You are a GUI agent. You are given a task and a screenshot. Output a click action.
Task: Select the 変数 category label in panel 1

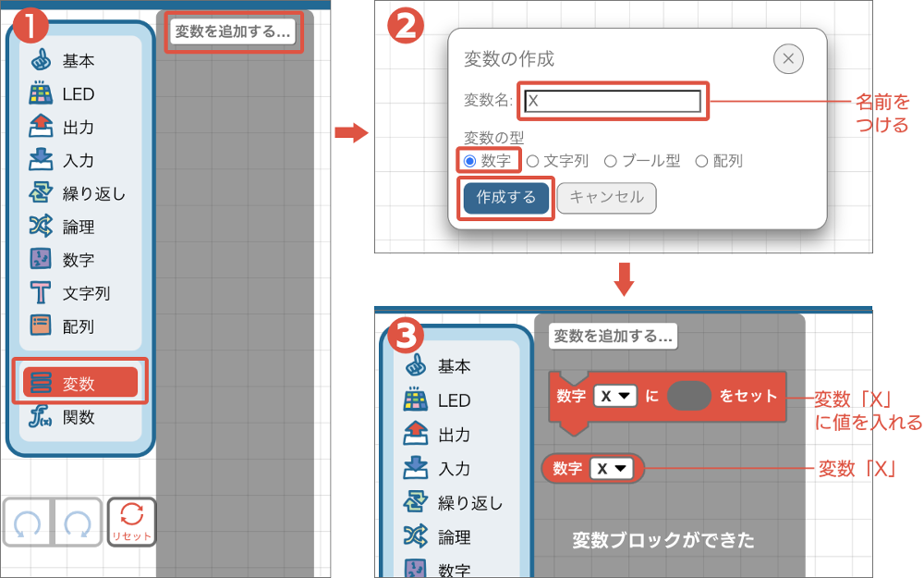pyautogui.click(x=79, y=384)
